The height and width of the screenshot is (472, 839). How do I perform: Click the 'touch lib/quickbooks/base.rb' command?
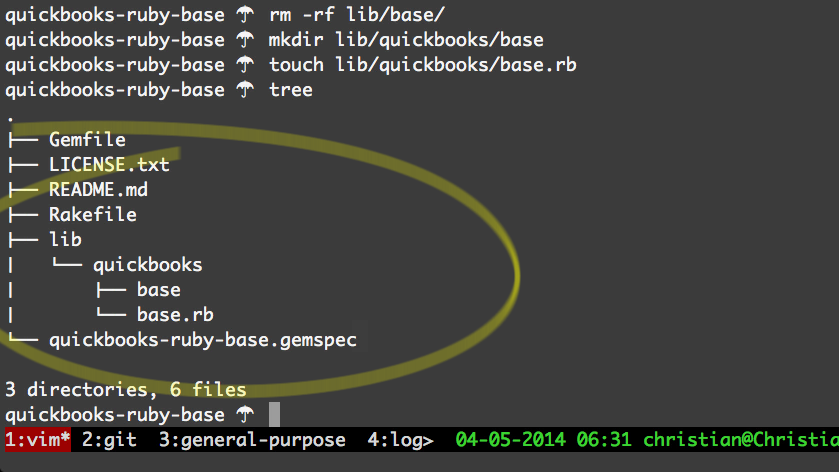pyautogui.click(x=422, y=65)
